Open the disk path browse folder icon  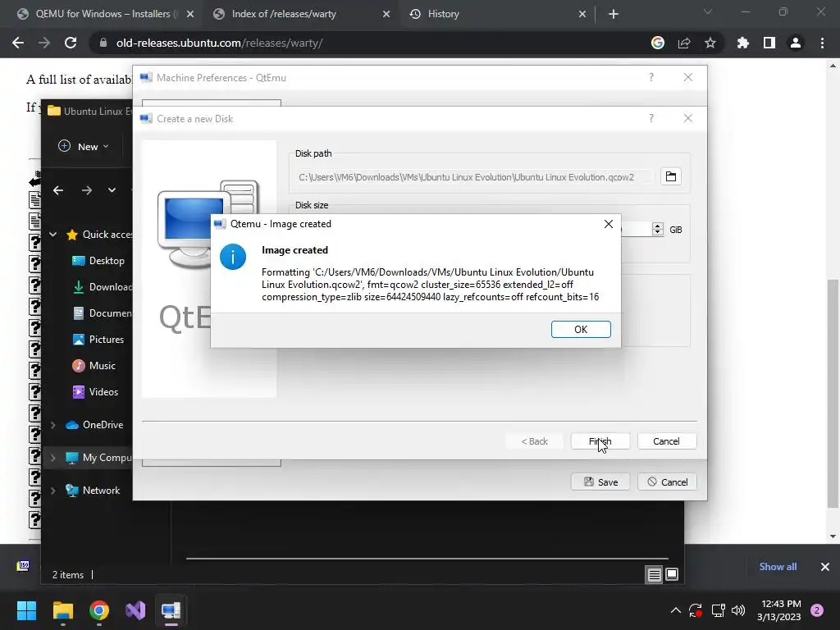click(671, 177)
